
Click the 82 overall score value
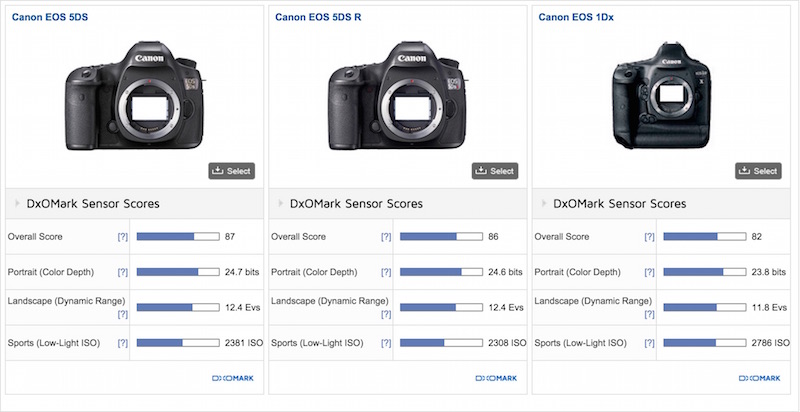tap(757, 237)
